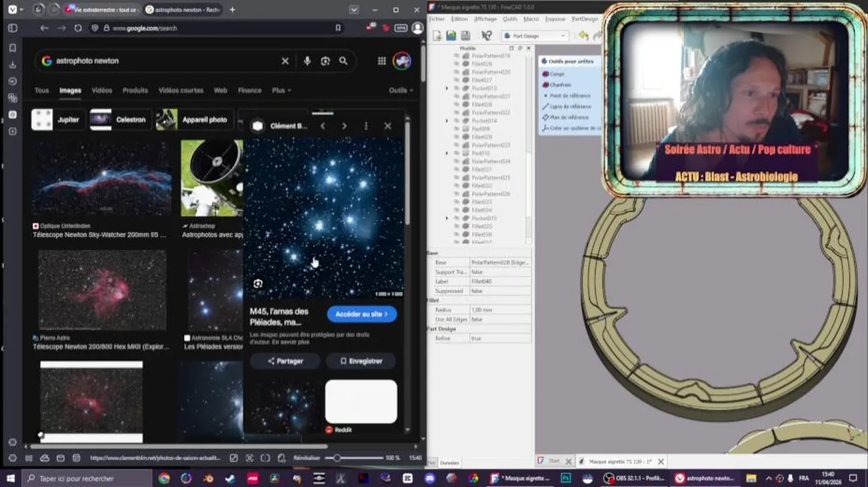Click the Enregistrer button

361,361
